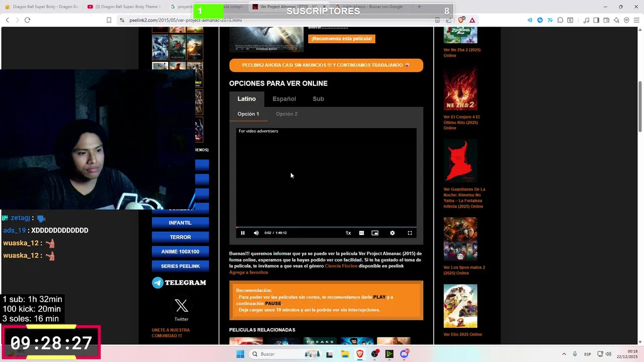644x362 pixels.
Task: Click the FREAKS related movie thumbnail
Action: (320, 341)
